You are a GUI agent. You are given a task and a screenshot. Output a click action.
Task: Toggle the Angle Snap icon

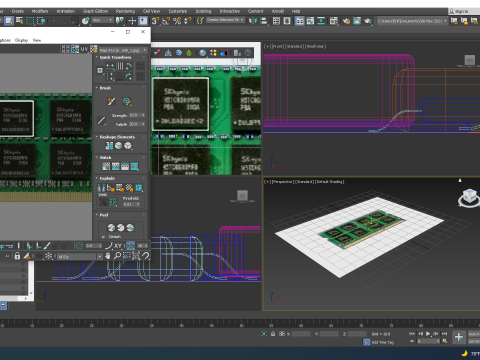(x=166, y=21)
